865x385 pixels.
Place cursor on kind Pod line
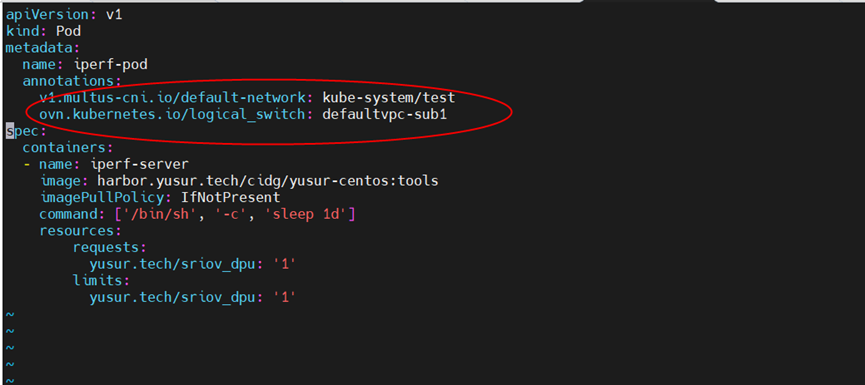click(x=43, y=31)
